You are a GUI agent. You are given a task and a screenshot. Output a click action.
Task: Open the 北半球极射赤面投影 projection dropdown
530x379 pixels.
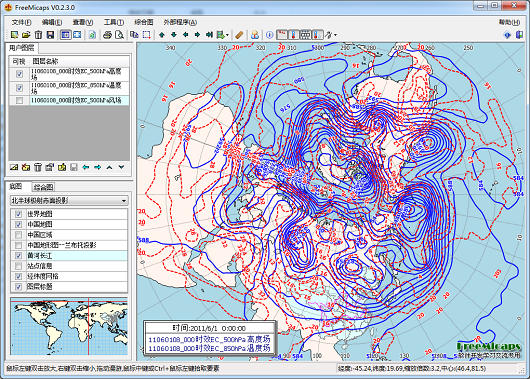coord(69,200)
